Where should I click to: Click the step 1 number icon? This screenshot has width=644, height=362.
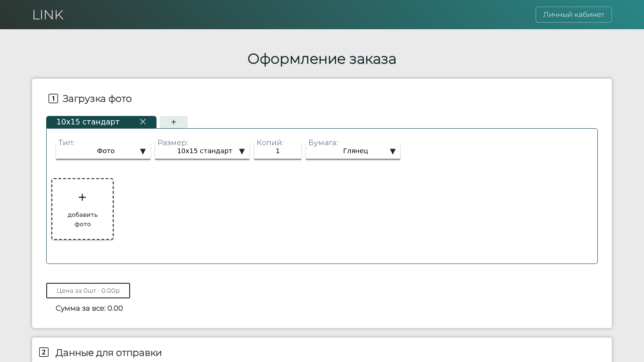pyautogui.click(x=53, y=99)
